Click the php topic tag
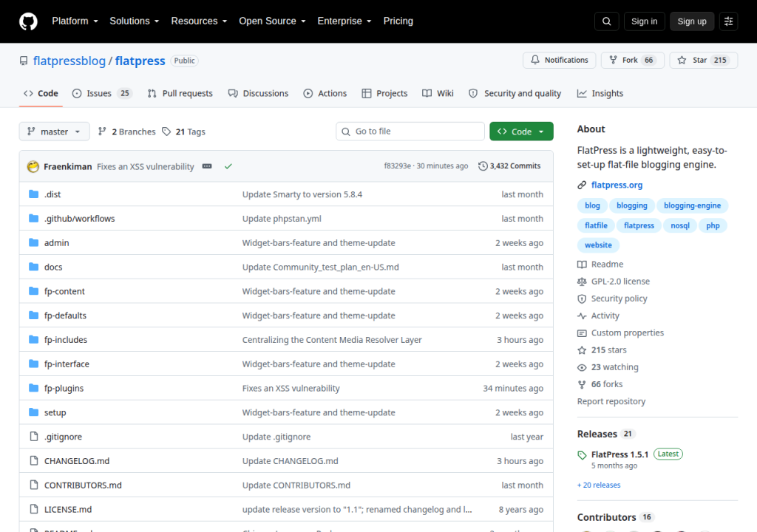Screen dimensions: 757x532 click(713, 225)
